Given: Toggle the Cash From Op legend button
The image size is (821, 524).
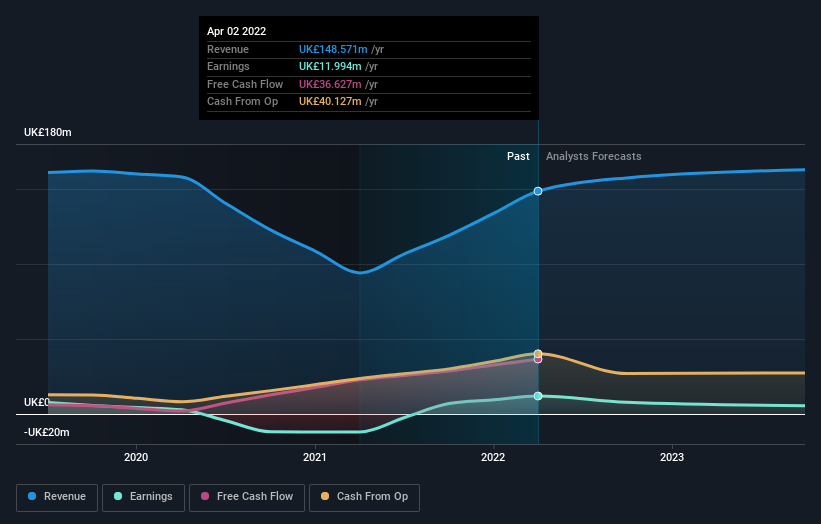Looking at the screenshot, I should point(364,497).
